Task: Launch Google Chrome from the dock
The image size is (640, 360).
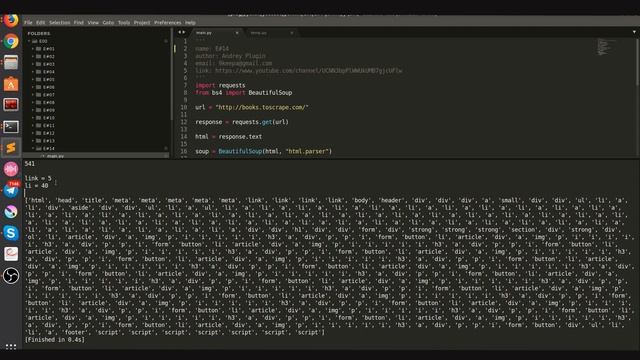Action: (x=11, y=42)
